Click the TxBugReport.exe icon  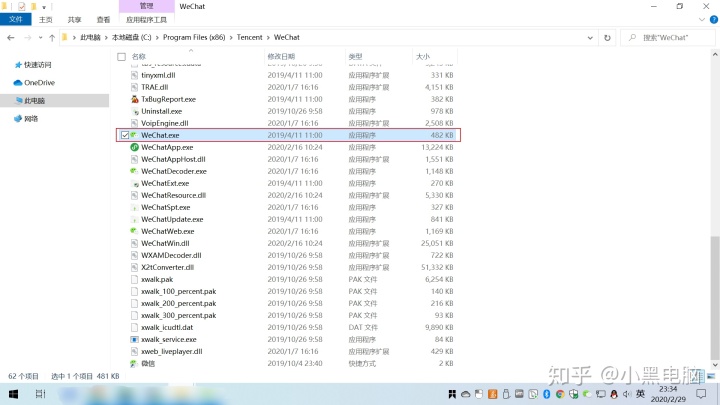pyautogui.click(x=134, y=99)
